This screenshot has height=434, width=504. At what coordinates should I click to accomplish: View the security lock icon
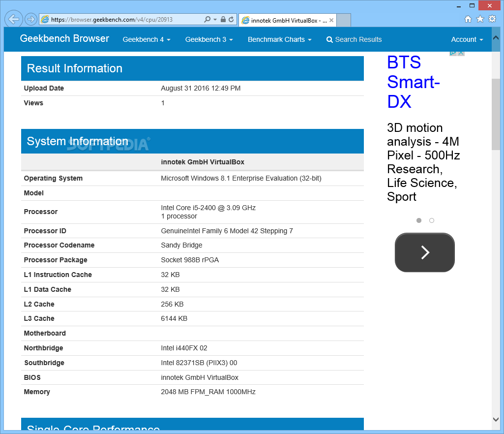[223, 19]
